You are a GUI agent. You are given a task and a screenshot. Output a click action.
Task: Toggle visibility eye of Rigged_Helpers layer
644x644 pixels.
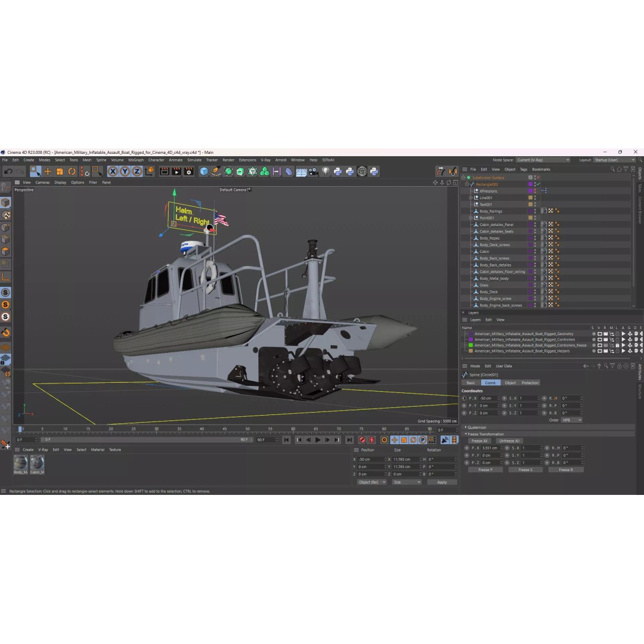[x=600, y=351]
